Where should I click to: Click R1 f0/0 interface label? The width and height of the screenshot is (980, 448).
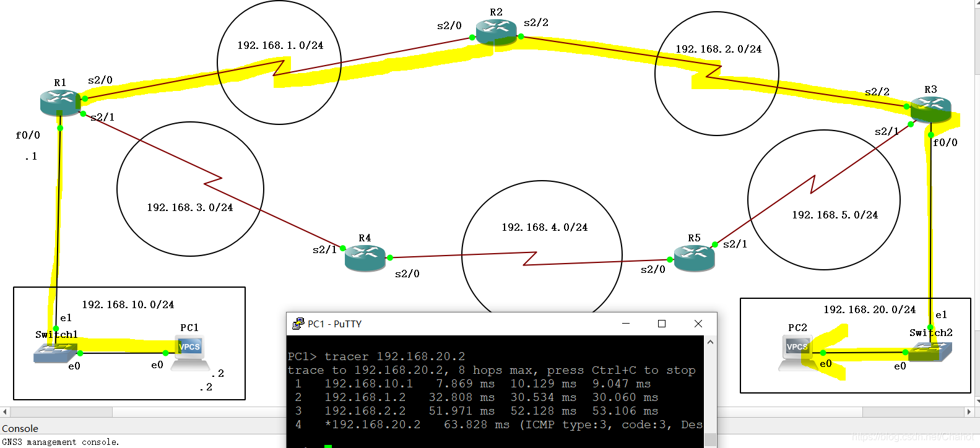point(28,135)
